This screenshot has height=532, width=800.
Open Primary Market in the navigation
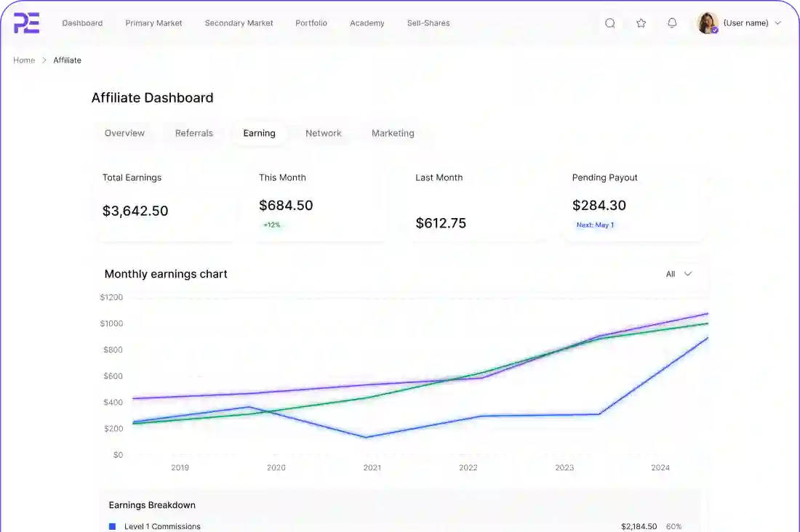(153, 23)
